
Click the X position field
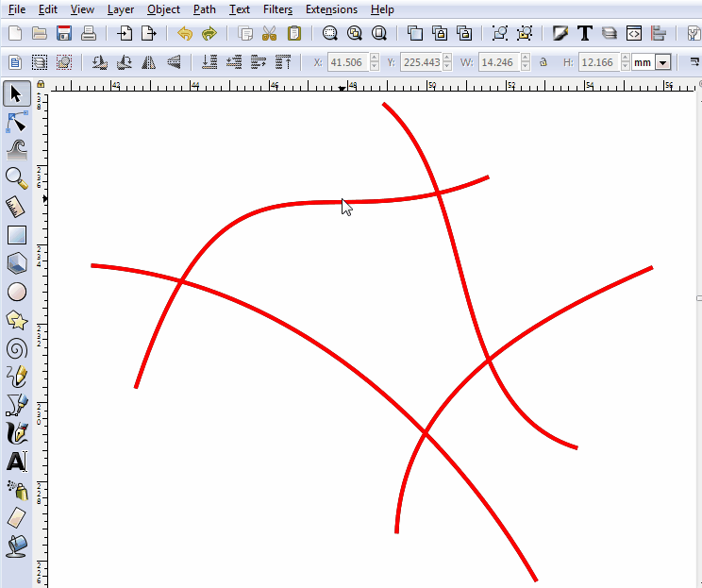click(x=349, y=62)
